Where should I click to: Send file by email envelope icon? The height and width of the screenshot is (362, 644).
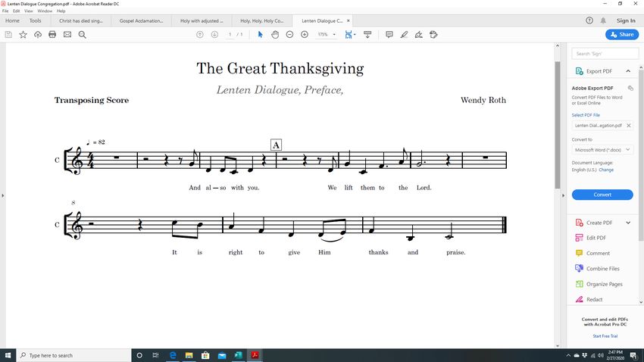click(67, 35)
